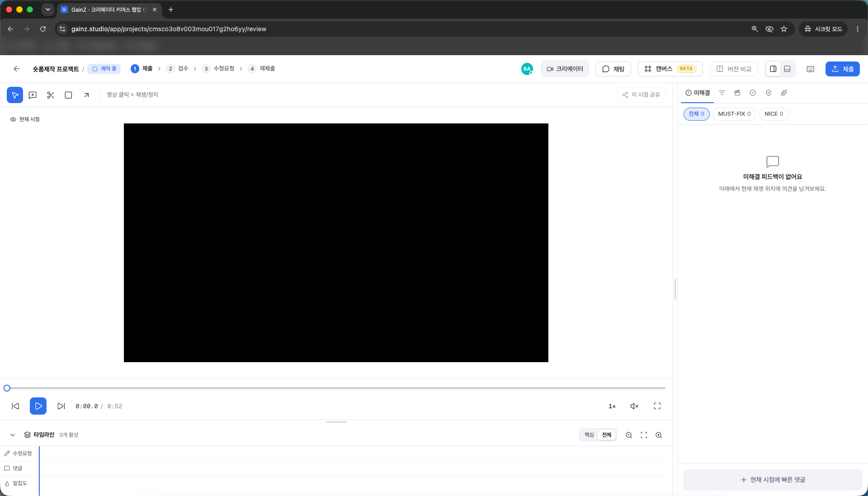Filter feedback by MUST-FIX
Image resolution: width=868 pixels, height=496 pixels.
[x=734, y=114]
